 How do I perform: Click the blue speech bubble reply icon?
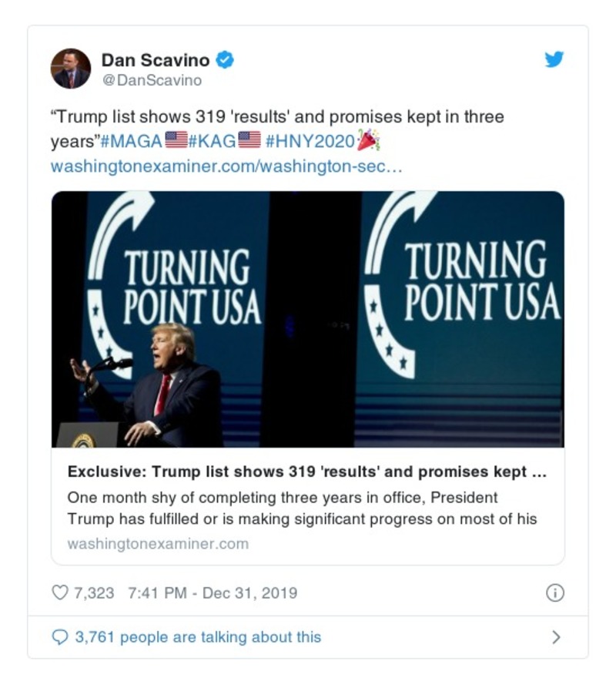[60, 637]
